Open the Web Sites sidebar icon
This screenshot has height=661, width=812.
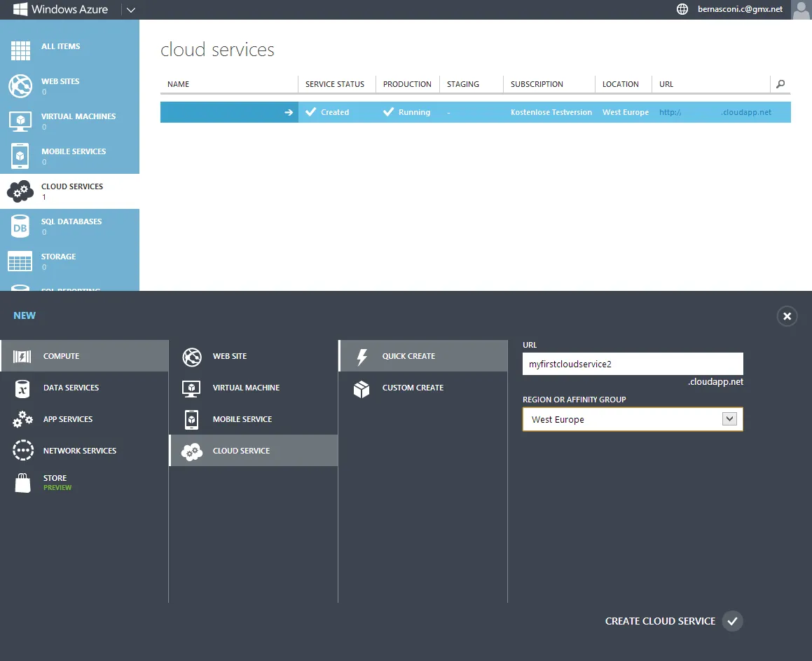pos(20,86)
